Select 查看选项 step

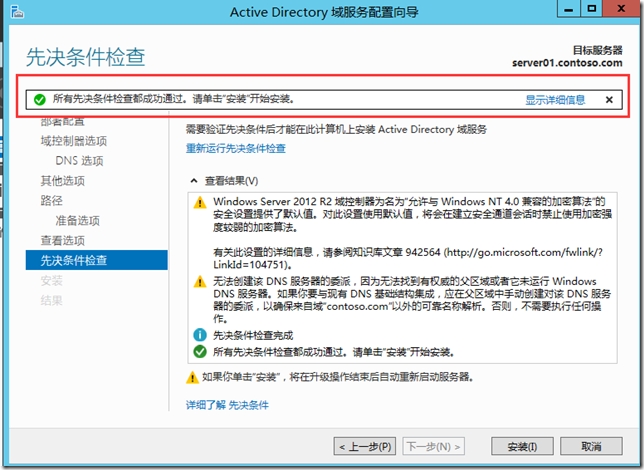click(x=63, y=240)
